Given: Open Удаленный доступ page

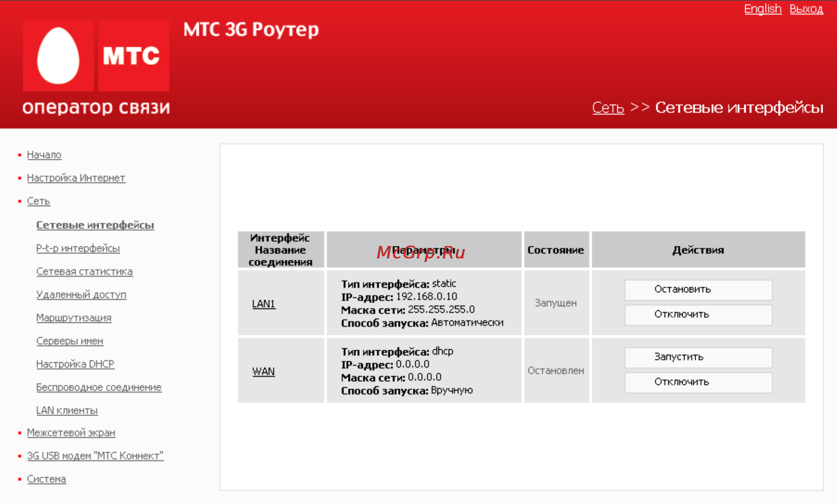Looking at the screenshot, I should pos(81,295).
